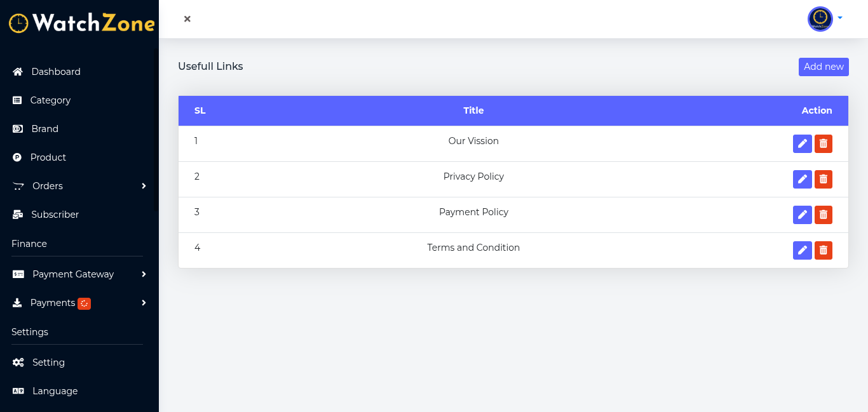Expand the Orders submenu
The image size is (868, 412).
click(x=144, y=186)
